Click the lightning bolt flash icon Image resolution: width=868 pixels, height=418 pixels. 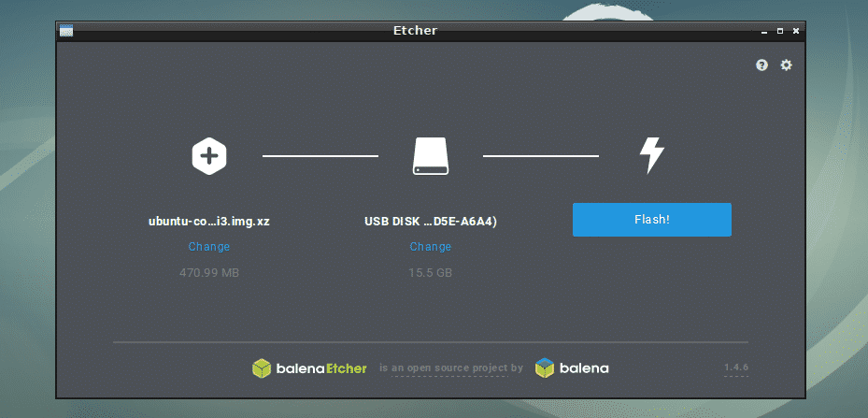tap(651, 156)
